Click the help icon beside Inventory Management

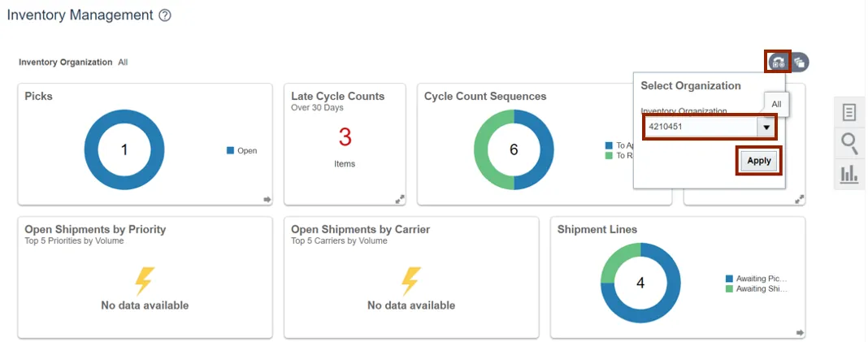(165, 15)
